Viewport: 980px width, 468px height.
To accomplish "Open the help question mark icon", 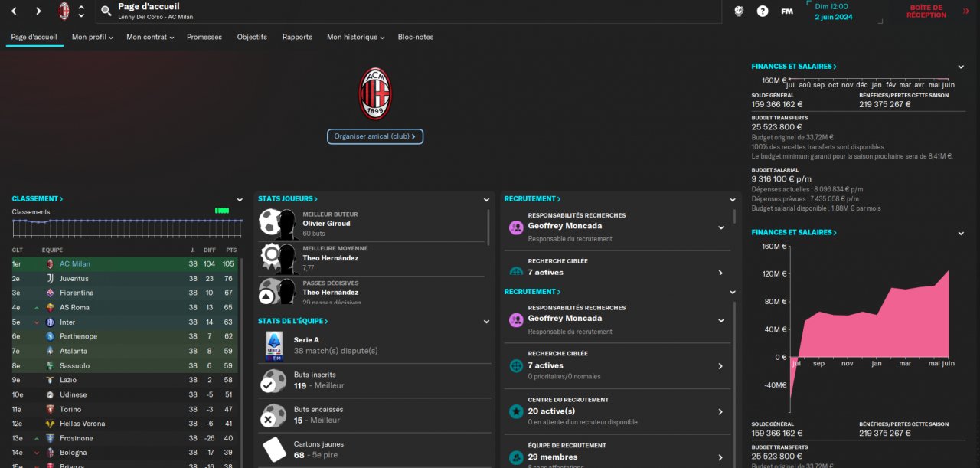I will coord(763,11).
